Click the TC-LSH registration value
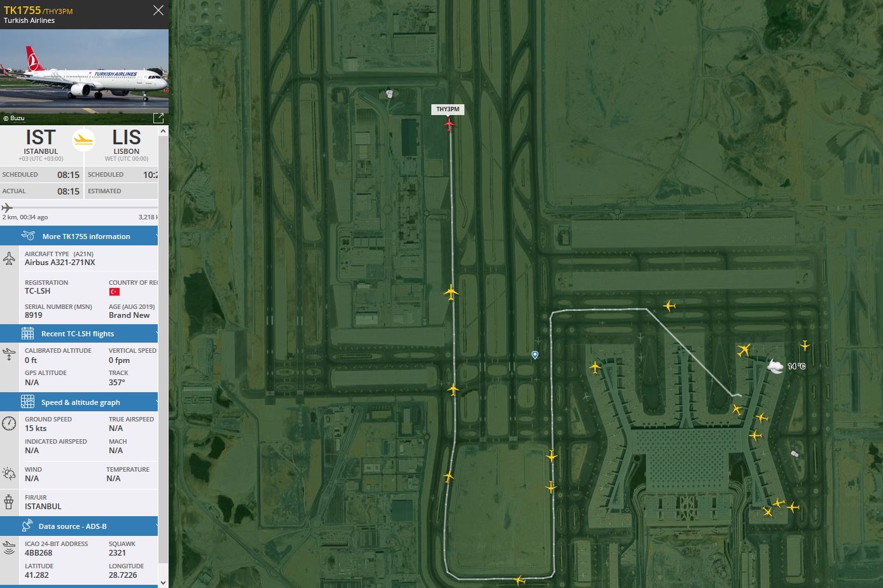The image size is (883, 588). 38,291
